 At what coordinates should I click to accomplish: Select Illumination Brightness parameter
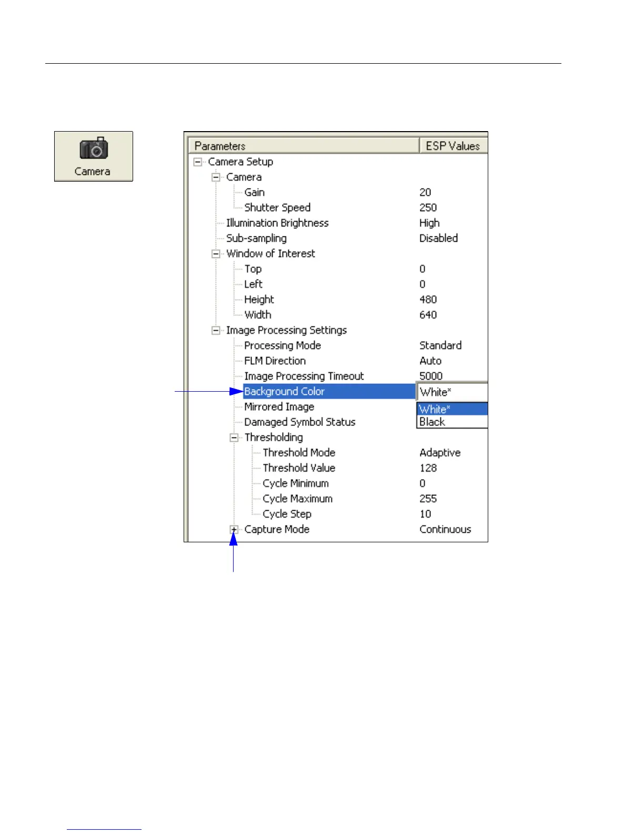coord(277,223)
